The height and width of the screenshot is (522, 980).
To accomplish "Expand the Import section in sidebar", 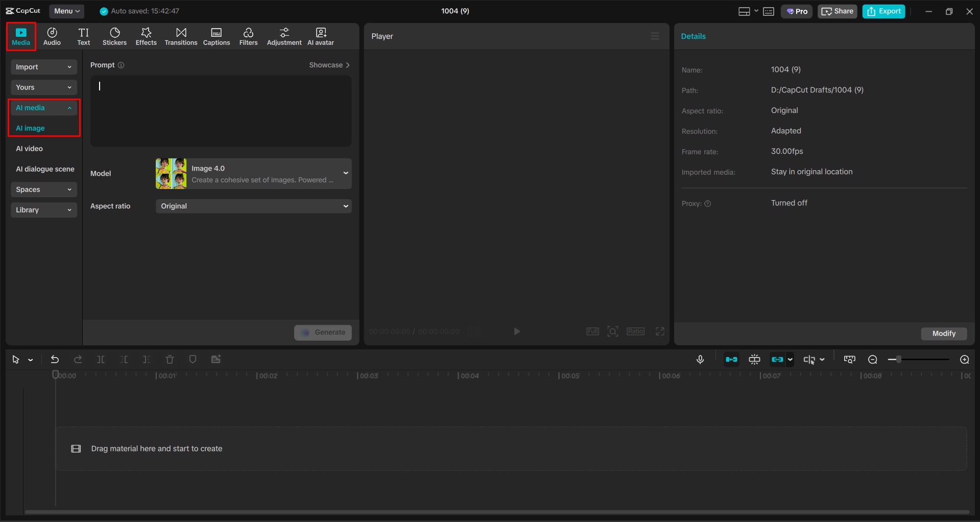I will (43, 67).
